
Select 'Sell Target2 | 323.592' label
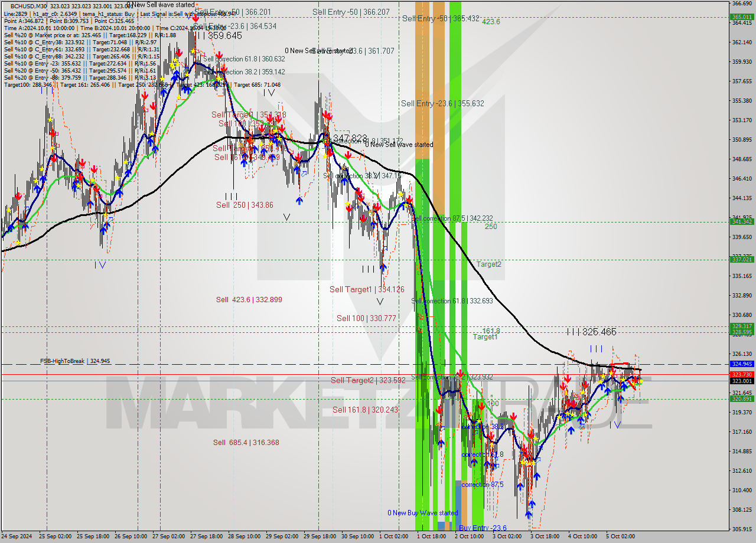tap(368, 381)
